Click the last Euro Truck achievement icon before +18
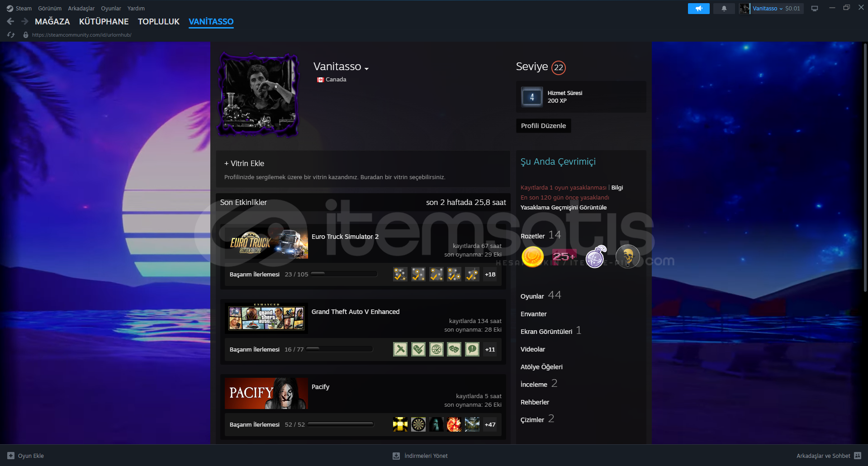 (x=472, y=274)
